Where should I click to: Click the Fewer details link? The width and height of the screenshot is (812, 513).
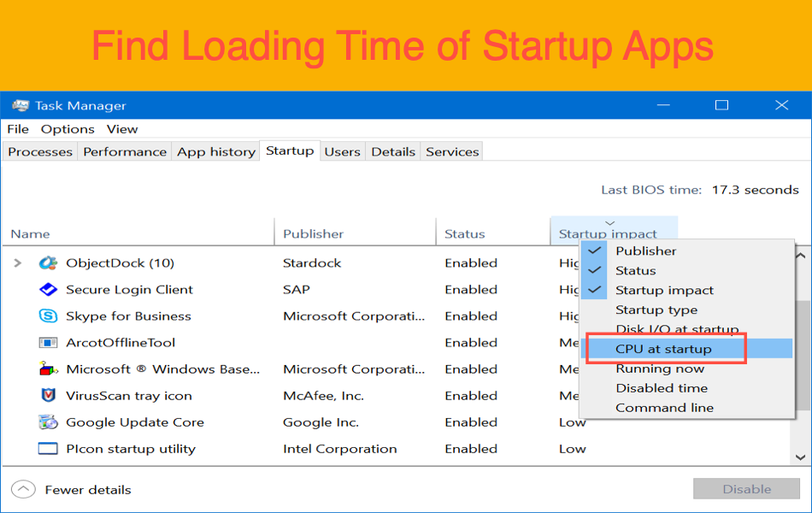pyautogui.click(x=88, y=490)
